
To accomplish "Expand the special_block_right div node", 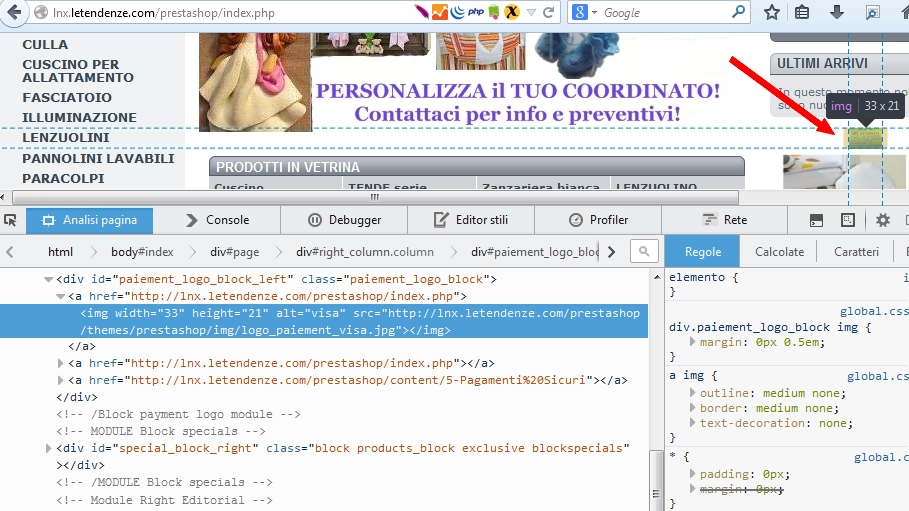I will 49,448.
